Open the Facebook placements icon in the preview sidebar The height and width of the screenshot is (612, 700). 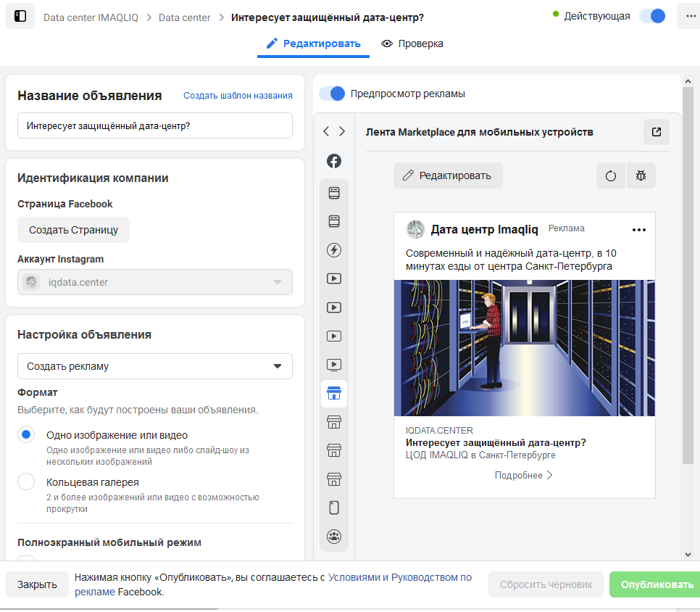pyautogui.click(x=334, y=161)
